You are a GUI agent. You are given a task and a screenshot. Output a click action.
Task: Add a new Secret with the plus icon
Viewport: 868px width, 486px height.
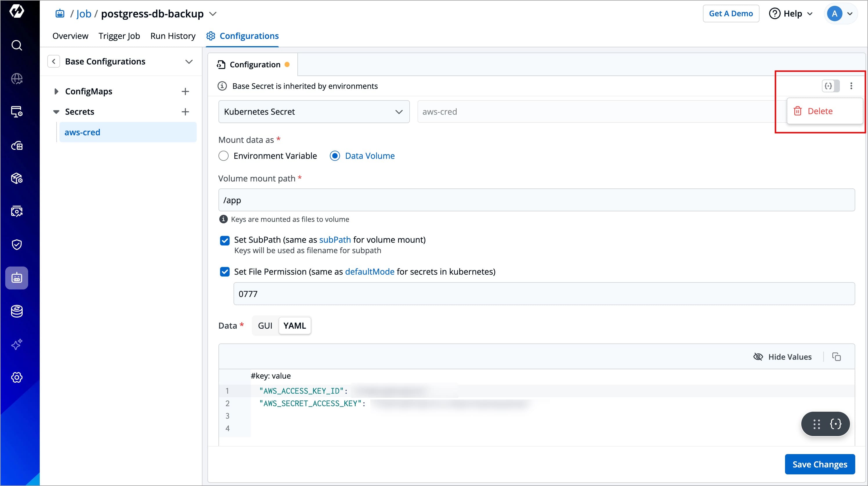[x=185, y=112]
